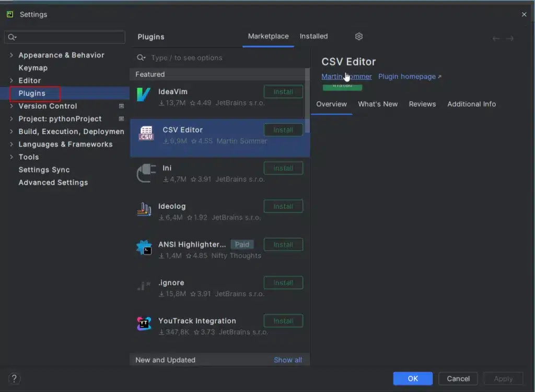535x392 pixels.
Task: Click the Project: pythonProject project-level icon
Action: coord(121,118)
